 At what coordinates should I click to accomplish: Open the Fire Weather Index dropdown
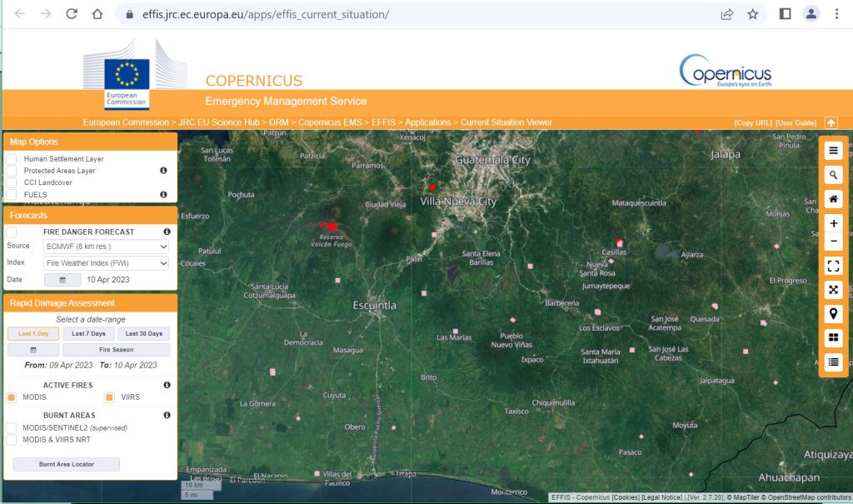point(106,263)
